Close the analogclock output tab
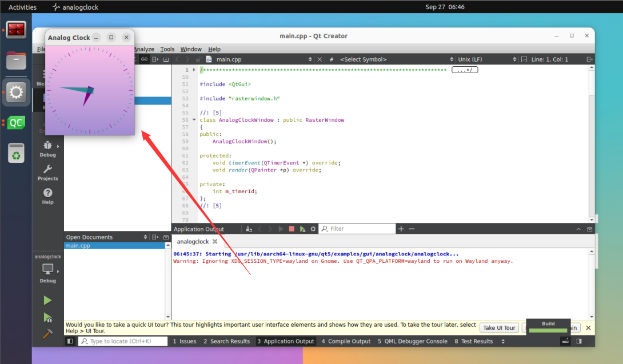This screenshot has height=364, width=623. (x=215, y=241)
